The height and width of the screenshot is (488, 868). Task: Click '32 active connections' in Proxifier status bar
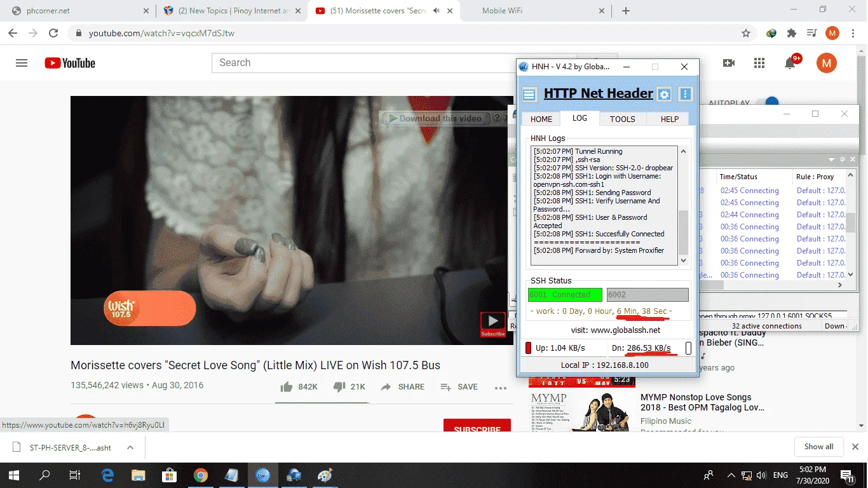pyautogui.click(x=767, y=326)
